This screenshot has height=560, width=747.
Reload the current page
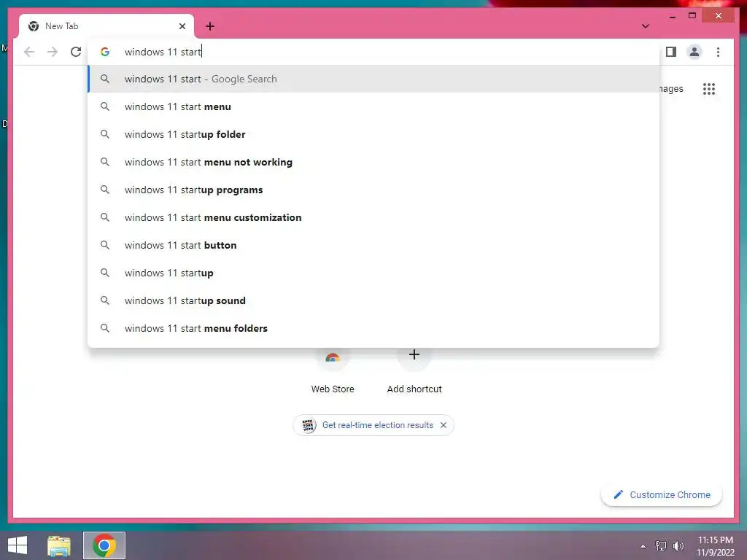coord(76,52)
